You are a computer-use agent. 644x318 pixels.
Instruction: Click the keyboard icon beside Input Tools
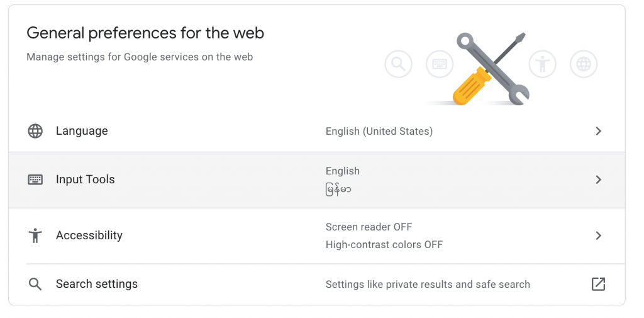(x=35, y=179)
